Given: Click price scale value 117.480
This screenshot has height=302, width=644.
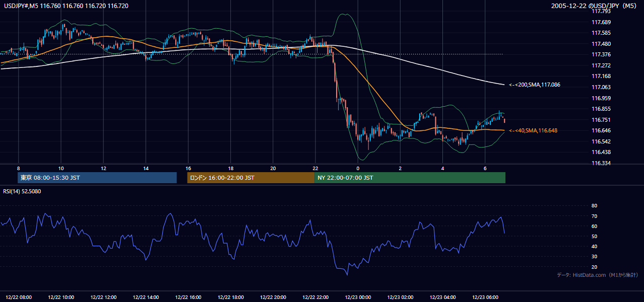Looking at the screenshot, I should tap(601, 44).
